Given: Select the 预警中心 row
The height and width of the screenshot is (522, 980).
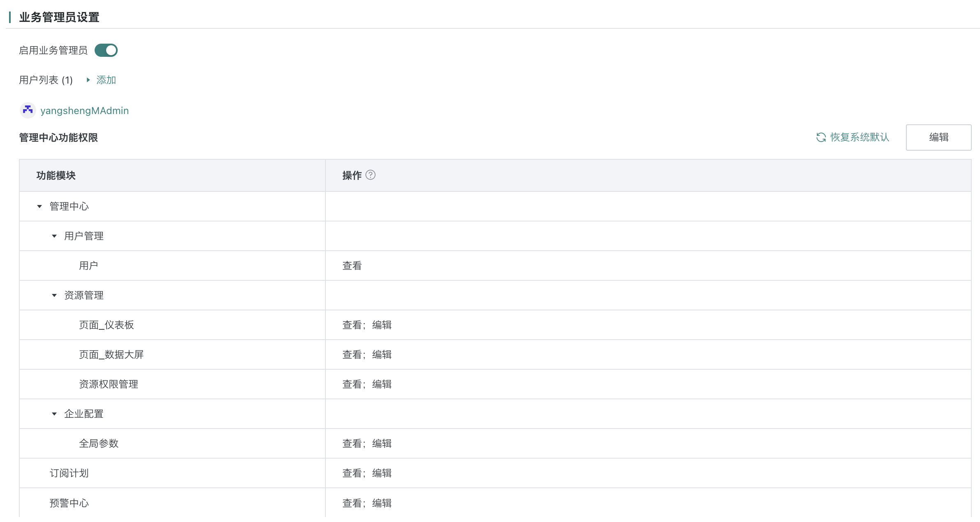Looking at the screenshot, I should [69, 503].
